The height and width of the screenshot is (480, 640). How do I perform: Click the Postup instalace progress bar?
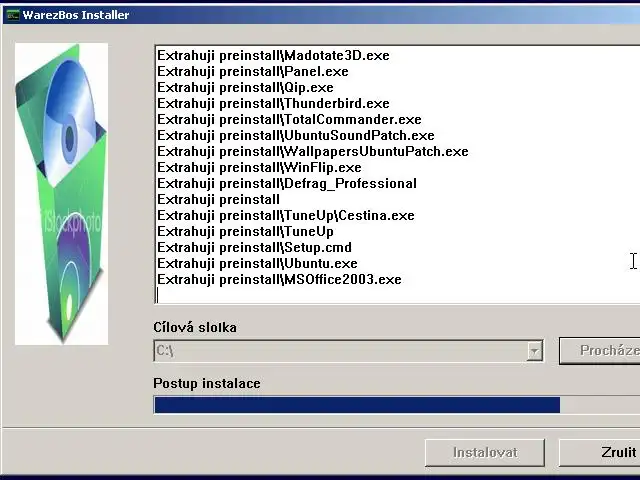click(x=397, y=405)
